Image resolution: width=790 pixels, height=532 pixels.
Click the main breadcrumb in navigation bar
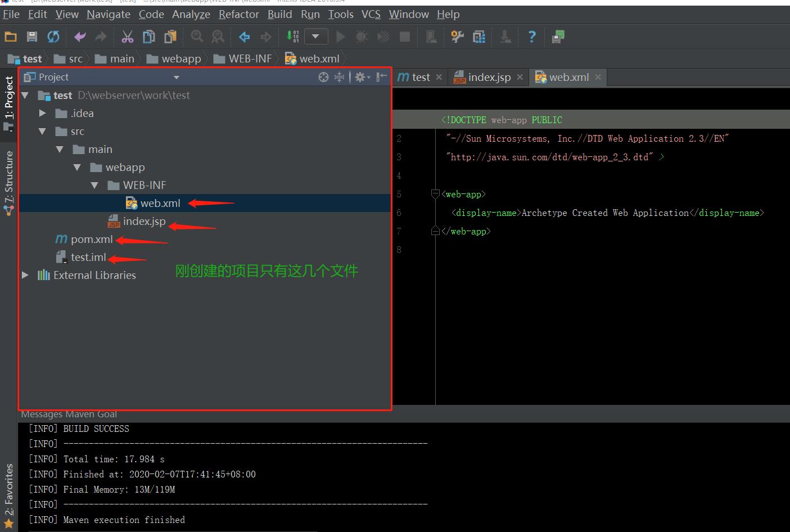click(x=115, y=59)
